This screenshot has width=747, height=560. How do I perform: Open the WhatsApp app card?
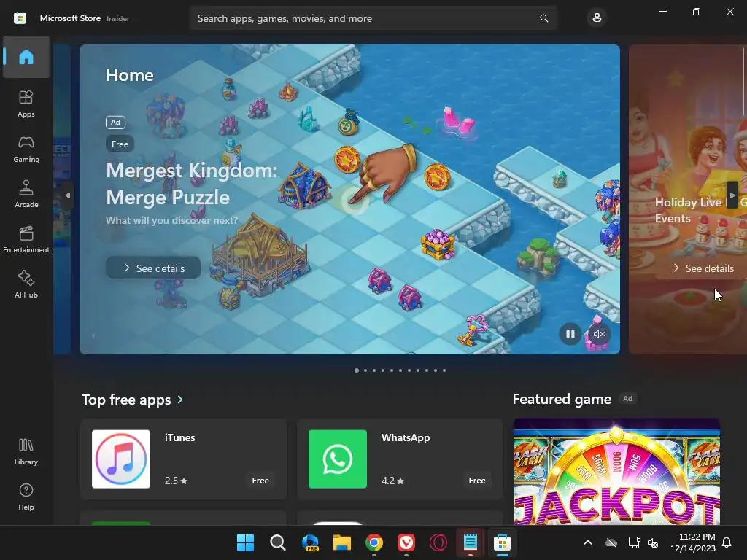click(400, 459)
